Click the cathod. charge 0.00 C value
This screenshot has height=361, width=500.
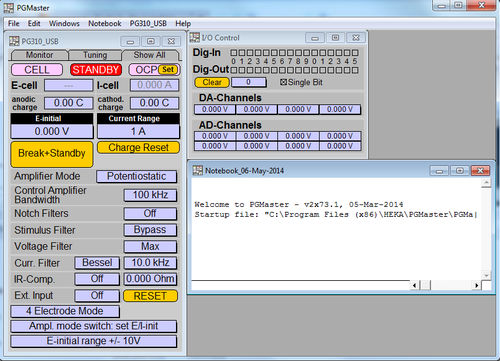pyautogui.click(x=154, y=103)
